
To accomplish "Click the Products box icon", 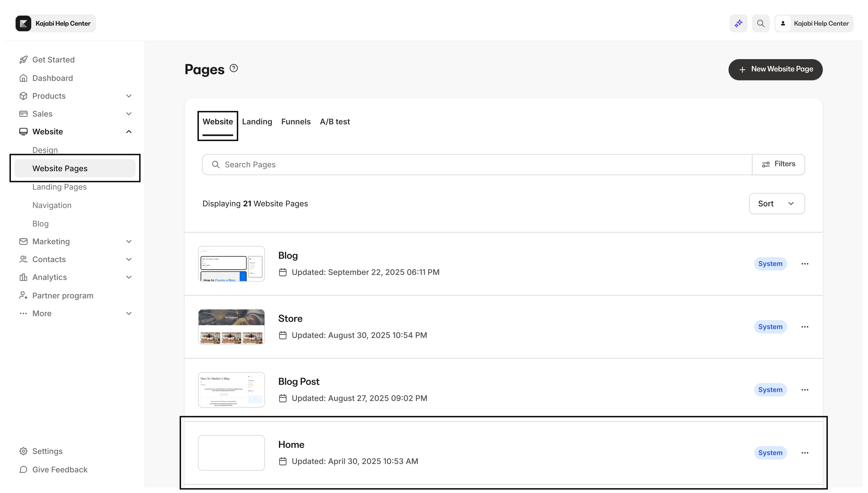I will [x=23, y=96].
